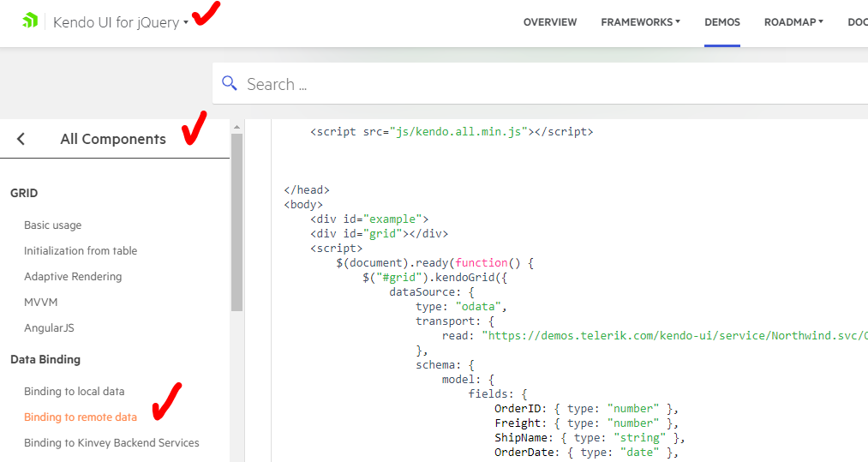Open All Components heading
The height and width of the screenshot is (462, 868).
(x=113, y=139)
